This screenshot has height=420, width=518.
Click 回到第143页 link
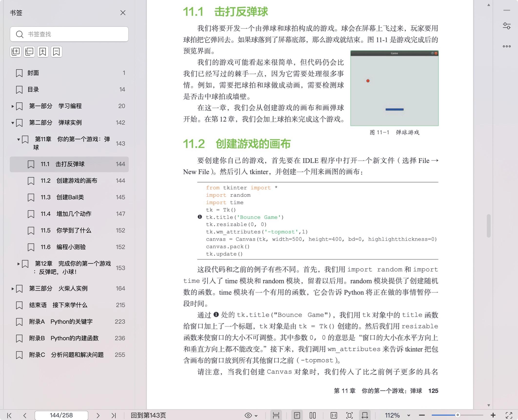click(148, 415)
